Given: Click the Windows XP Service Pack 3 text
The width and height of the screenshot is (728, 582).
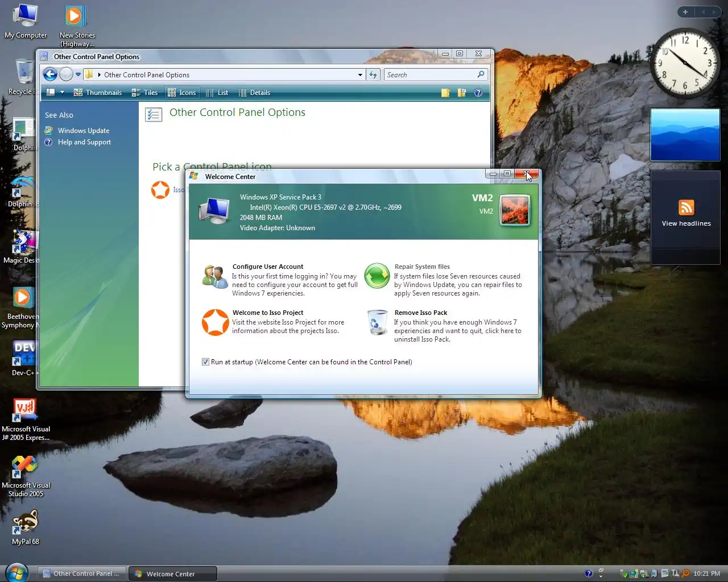Looking at the screenshot, I should click(280, 197).
